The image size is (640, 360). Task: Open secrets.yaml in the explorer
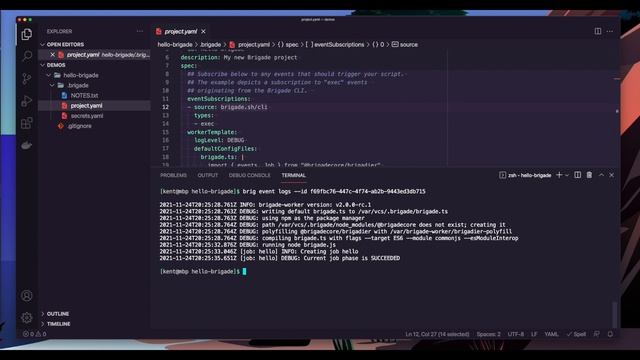[x=87, y=116]
